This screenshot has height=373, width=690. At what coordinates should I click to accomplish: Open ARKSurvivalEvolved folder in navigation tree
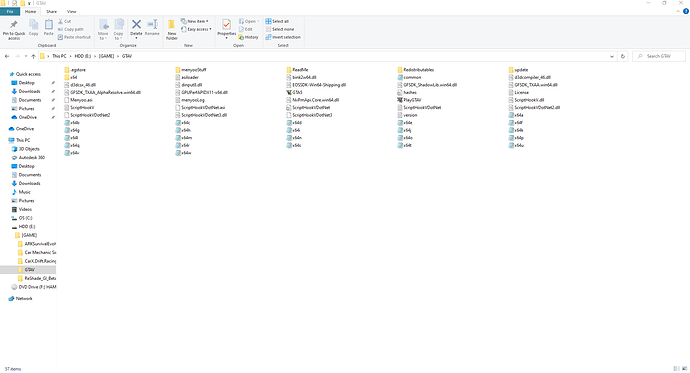click(37, 244)
